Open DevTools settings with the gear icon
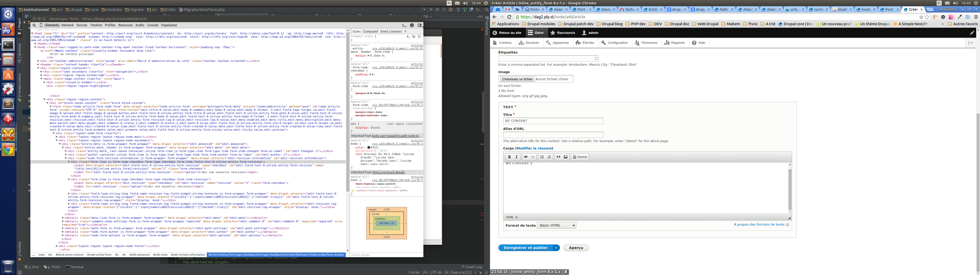The image size is (980, 275). pyautogui.click(x=412, y=25)
